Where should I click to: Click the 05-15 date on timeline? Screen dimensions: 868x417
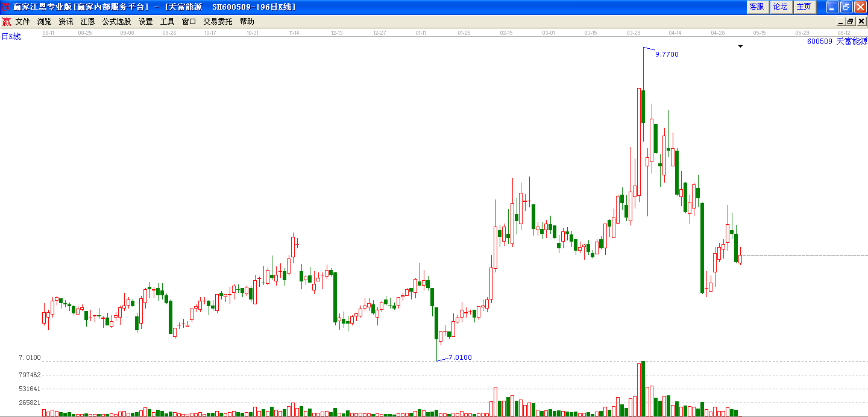pos(759,33)
